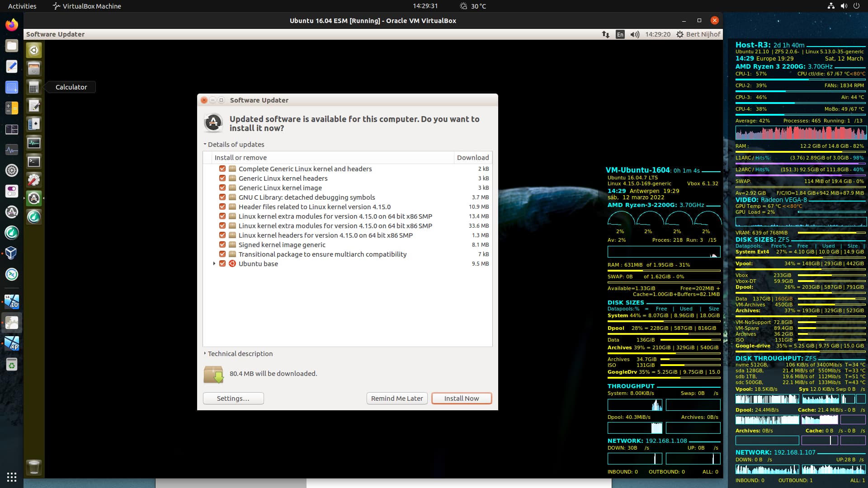Open the tiled terminal app in host dock
Screen dimensions: 868x488
(x=12, y=129)
